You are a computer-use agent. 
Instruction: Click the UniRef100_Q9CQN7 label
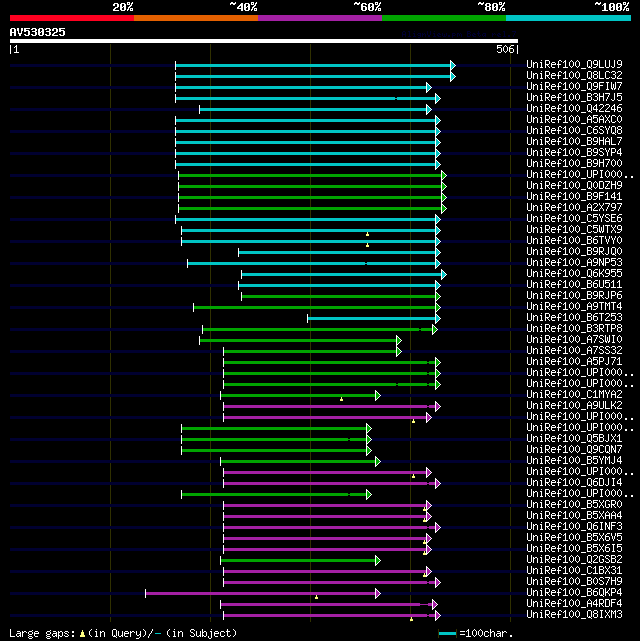click(x=574, y=450)
